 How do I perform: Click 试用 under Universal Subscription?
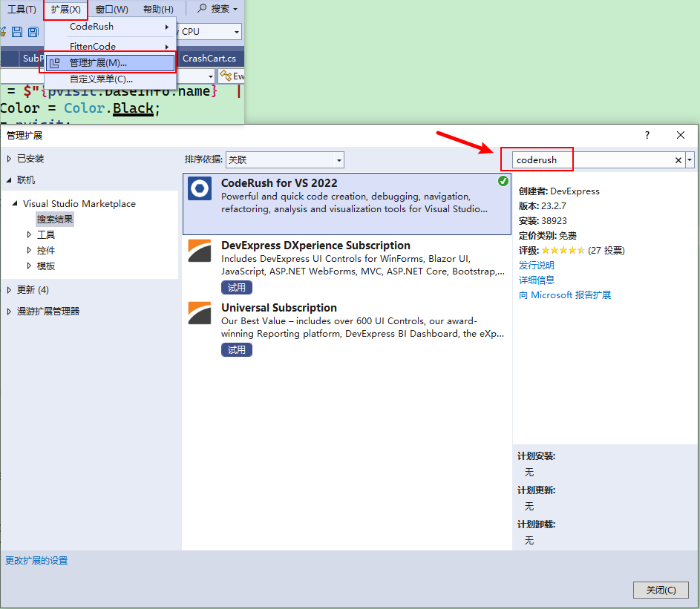pos(237,350)
